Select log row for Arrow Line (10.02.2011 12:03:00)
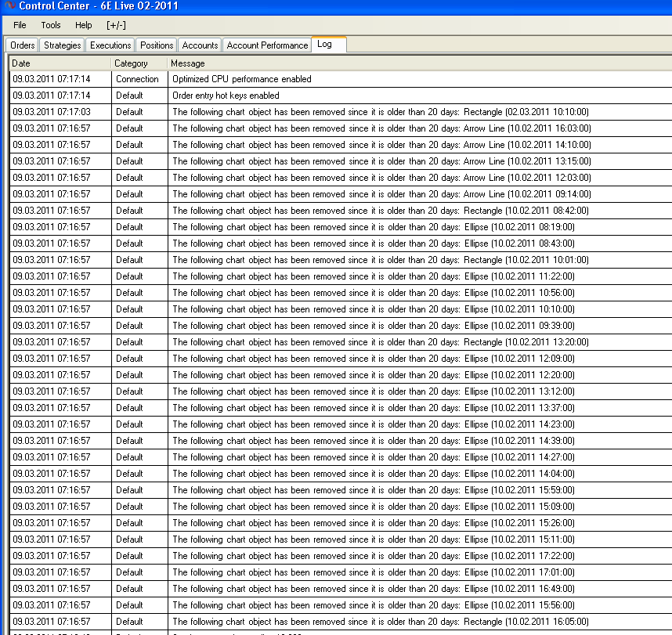672x635 pixels. 341,178
